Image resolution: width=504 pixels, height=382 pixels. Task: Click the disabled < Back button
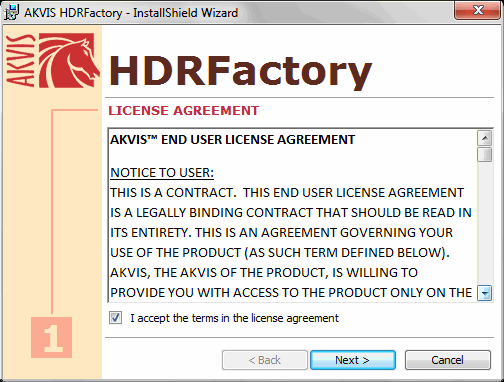coord(265,360)
